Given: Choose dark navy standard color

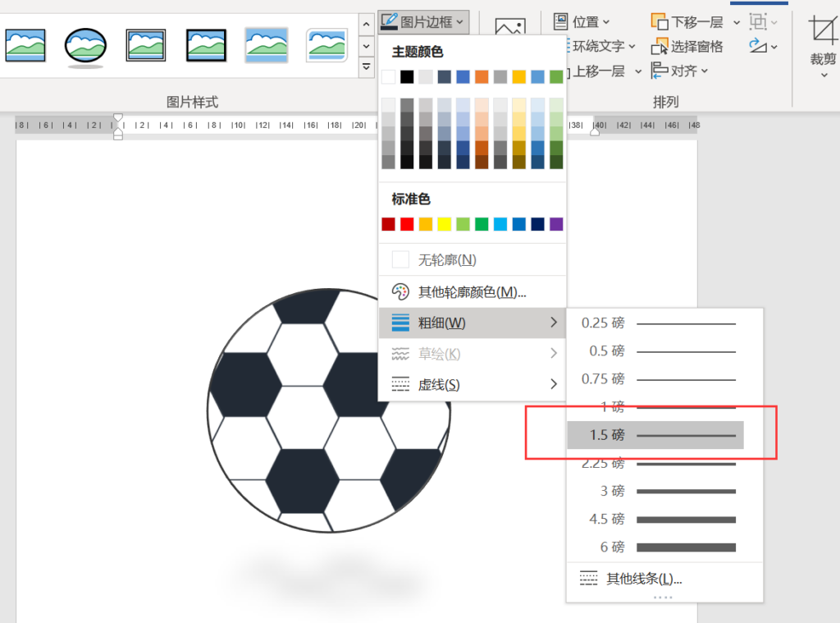Looking at the screenshot, I should 538,224.
